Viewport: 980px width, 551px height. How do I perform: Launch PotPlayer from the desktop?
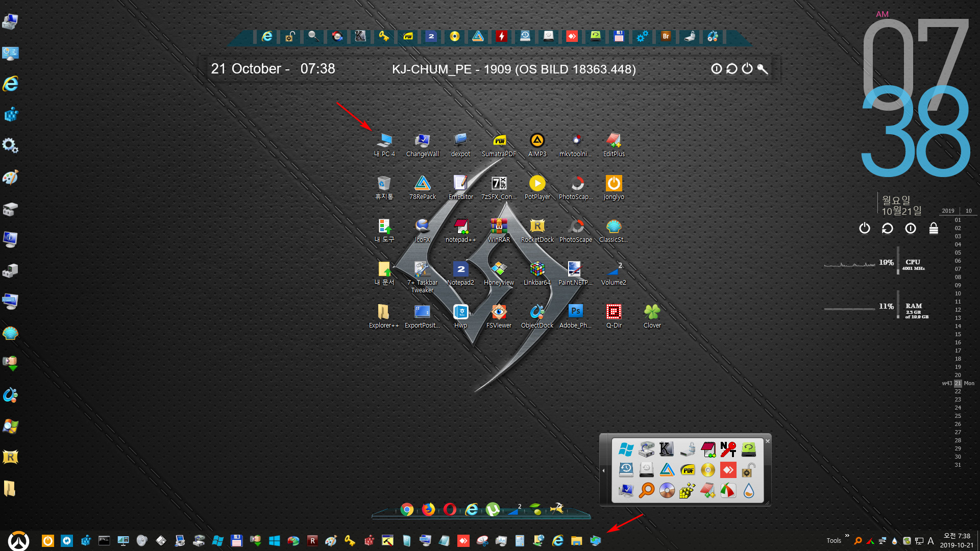click(537, 188)
